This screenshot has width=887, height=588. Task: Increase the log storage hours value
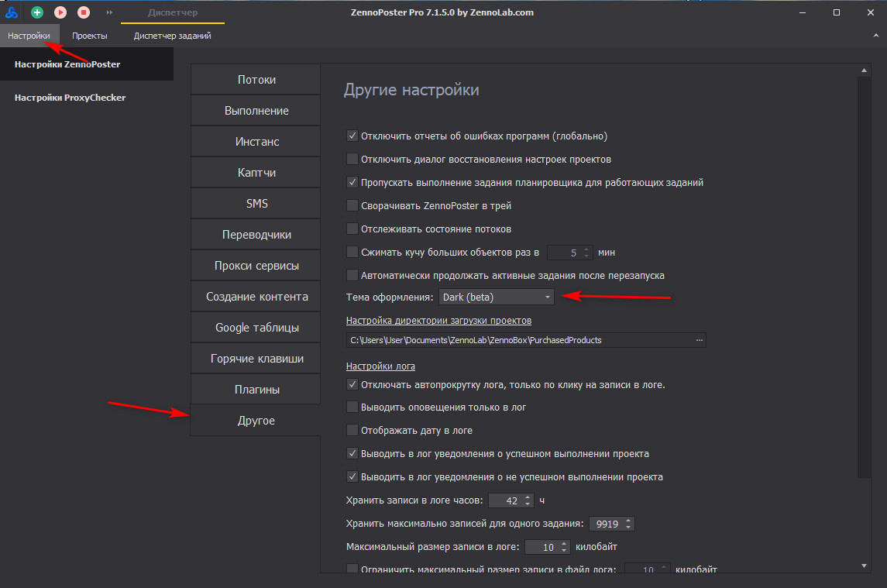point(528,497)
